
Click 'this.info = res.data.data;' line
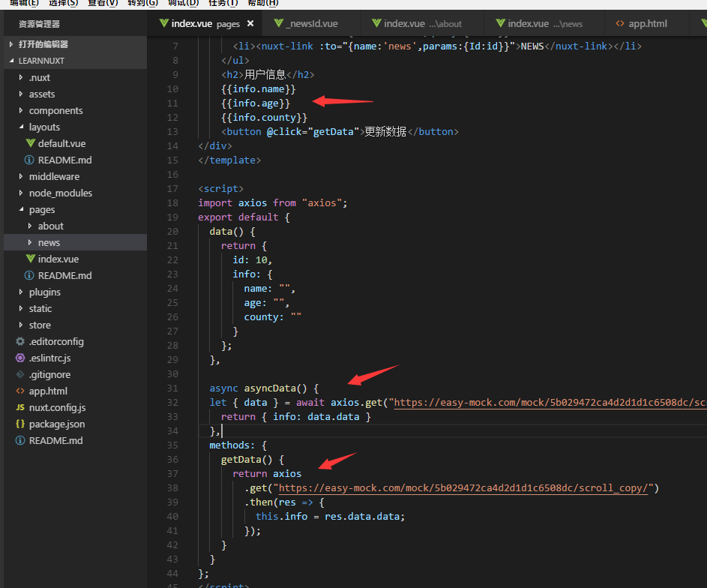[x=330, y=516]
